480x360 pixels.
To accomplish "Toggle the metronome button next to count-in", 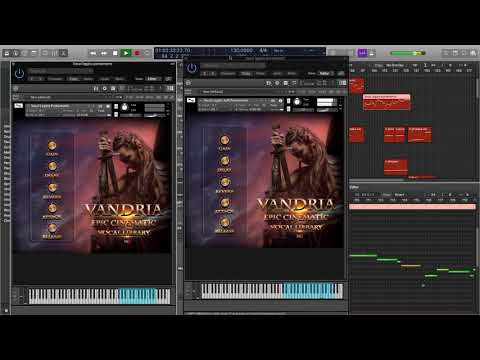I will 372,53.
